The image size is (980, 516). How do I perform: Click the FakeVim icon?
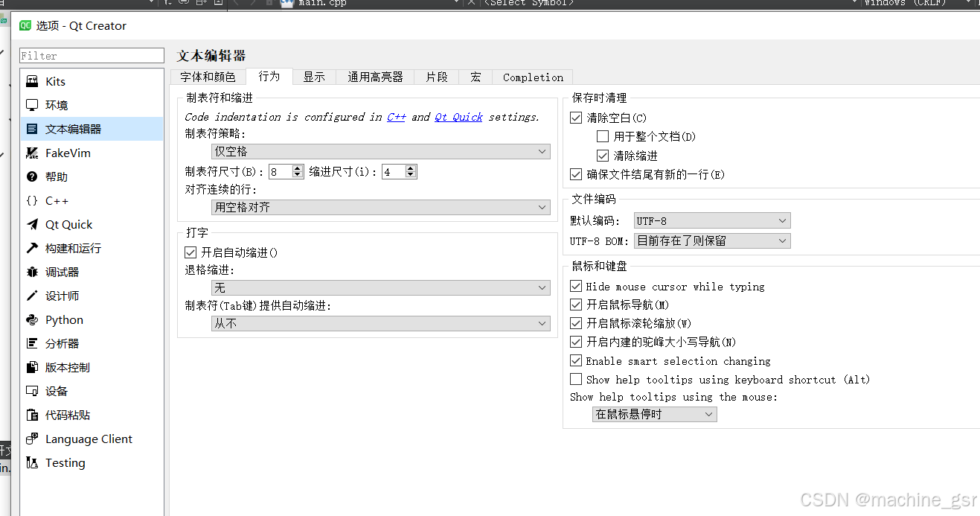(32, 153)
